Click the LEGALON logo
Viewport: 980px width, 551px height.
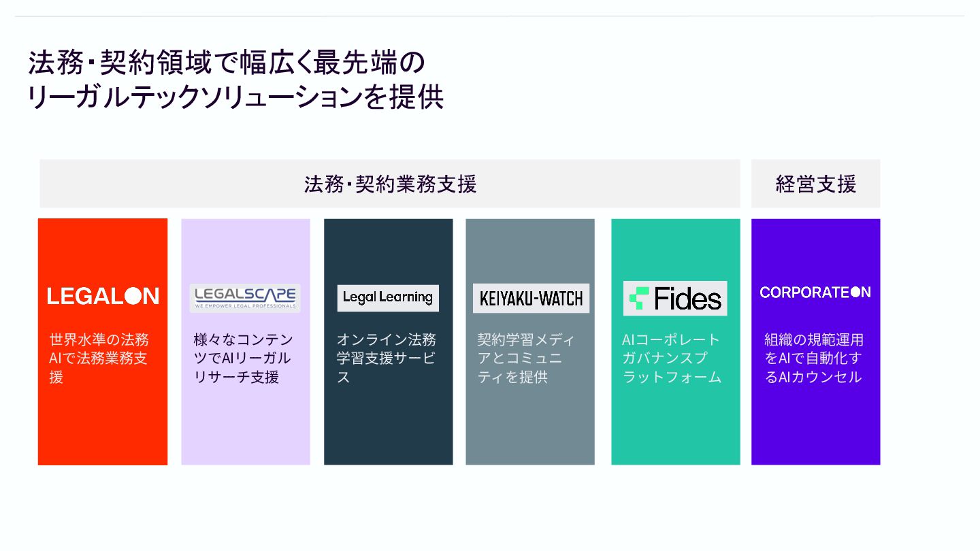[x=103, y=296]
